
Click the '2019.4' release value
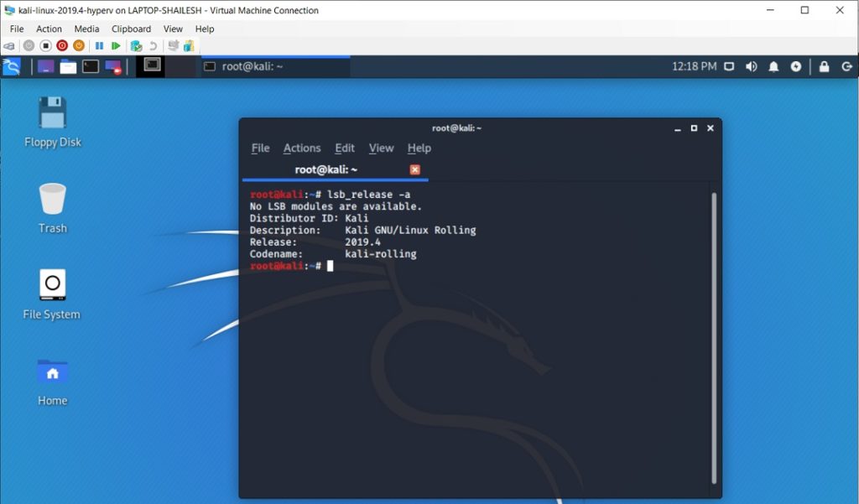click(x=362, y=242)
